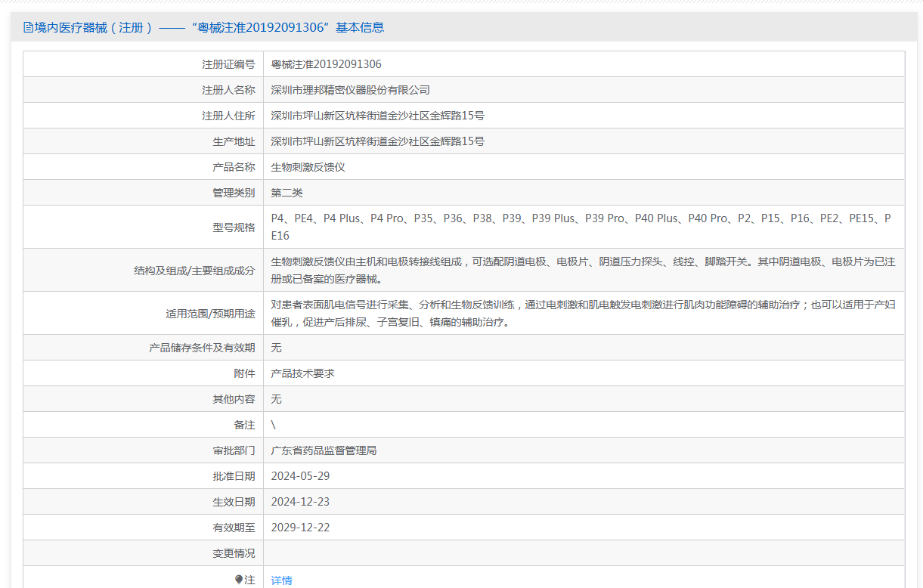923x588 pixels.
Task: Click the 型号规格 label
Action: coord(234,227)
